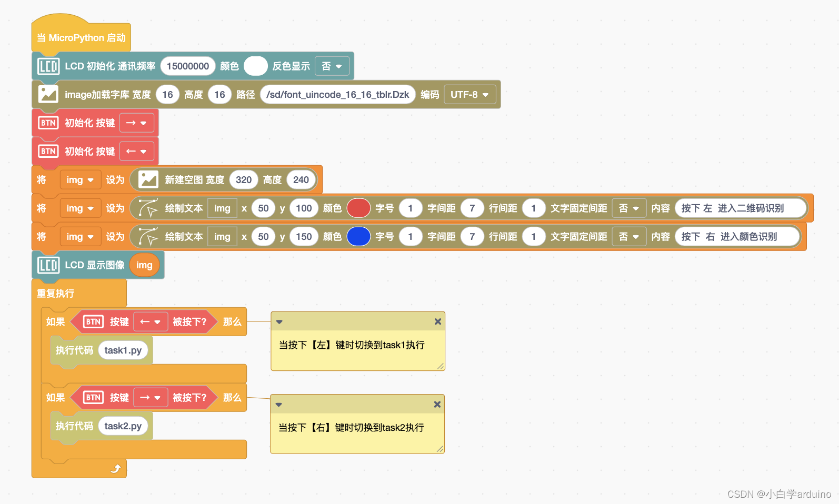Collapse the task1 comment with its triangle

(x=279, y=322)
